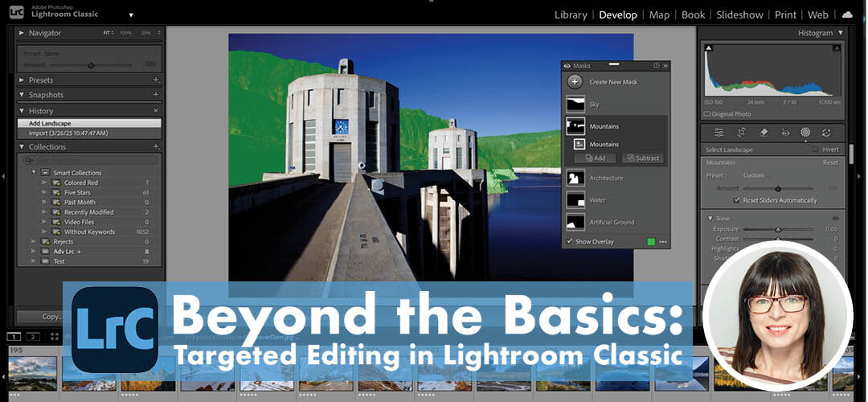Select the Crop tool icon

pos(742,133)
